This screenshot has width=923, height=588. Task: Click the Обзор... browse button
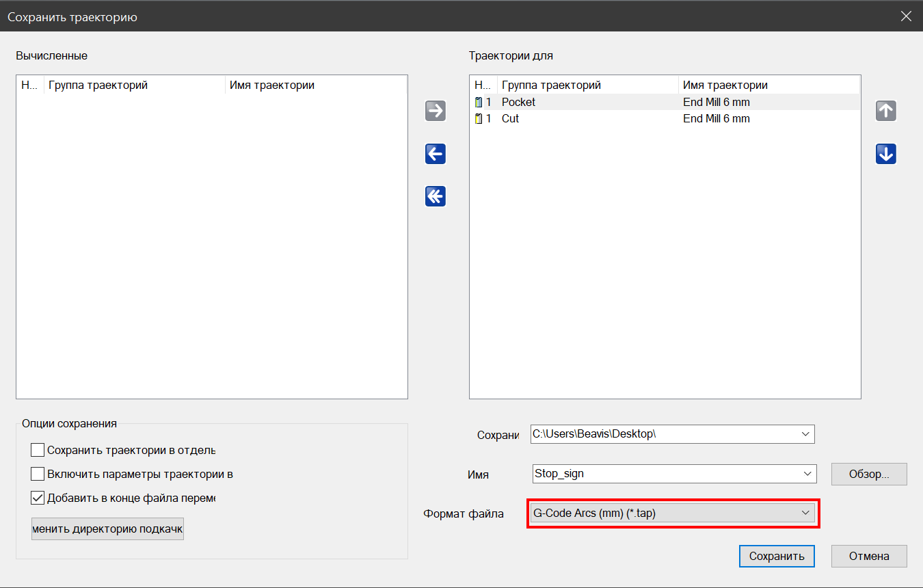coord(869,474)
